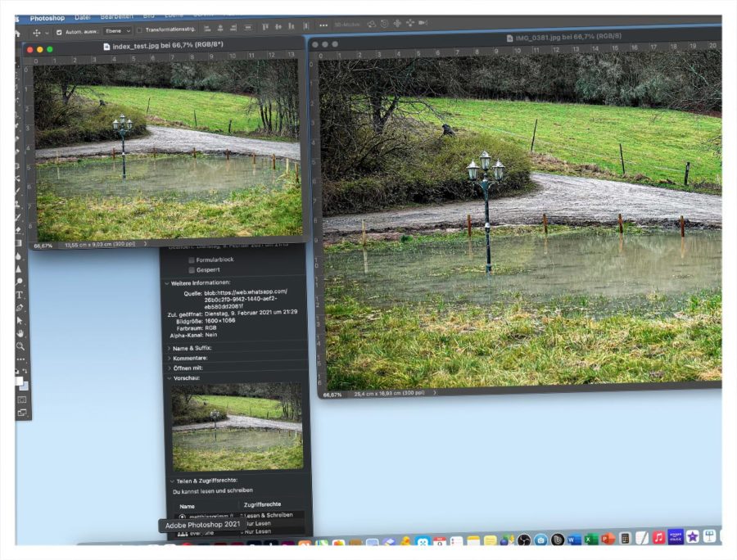
Task: Click the Name column header
Action: point(187,507)
